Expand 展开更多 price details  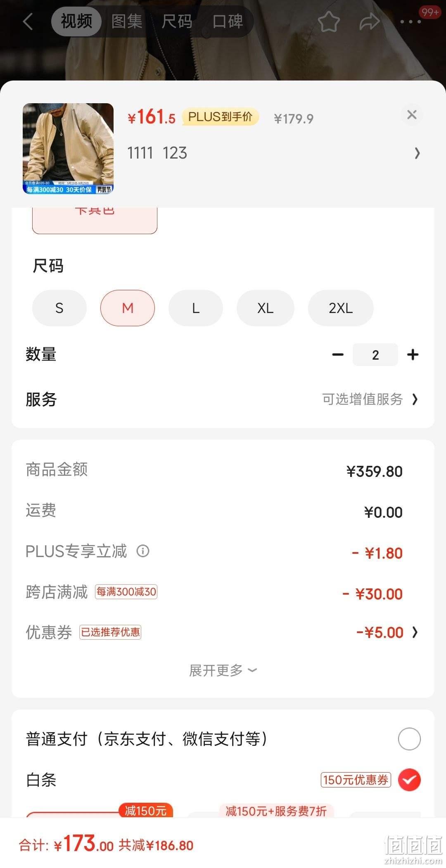coord(223,670)
